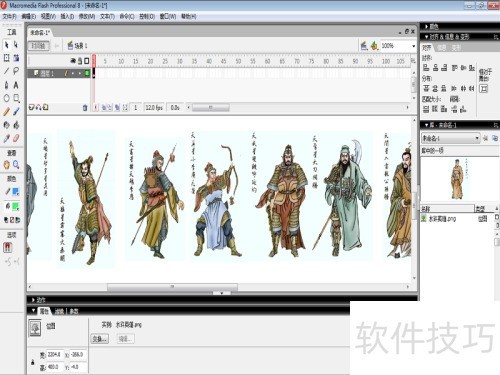Select the Pencil tool

(x=6, y=112)
